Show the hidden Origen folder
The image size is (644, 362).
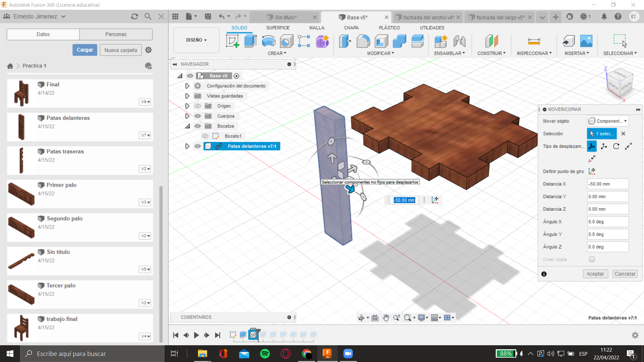tap(198, 106)
